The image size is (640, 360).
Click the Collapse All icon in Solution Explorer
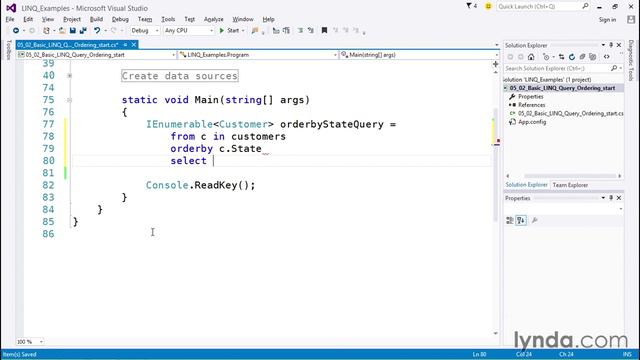click(x=582, y=57)
